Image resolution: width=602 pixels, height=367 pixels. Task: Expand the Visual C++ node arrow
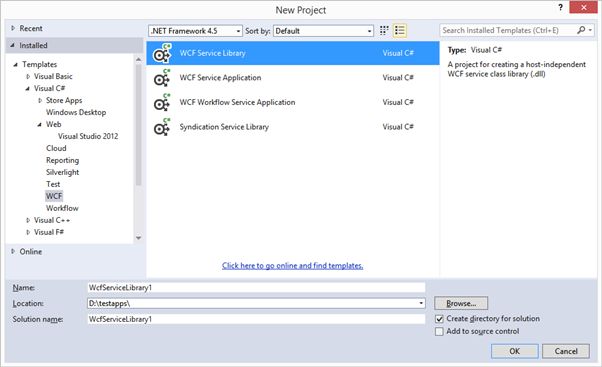[x=28, y=220]
